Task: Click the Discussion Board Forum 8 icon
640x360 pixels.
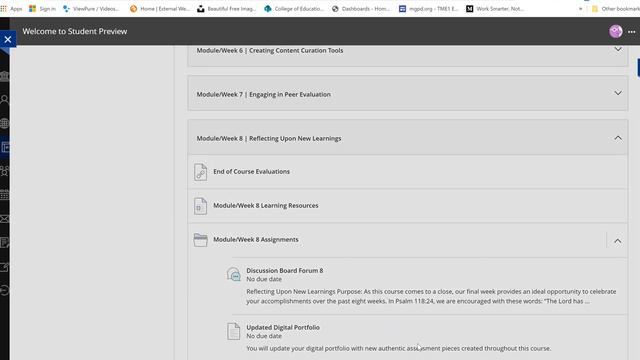Action: pyautogui.click(x=234, y=274)
